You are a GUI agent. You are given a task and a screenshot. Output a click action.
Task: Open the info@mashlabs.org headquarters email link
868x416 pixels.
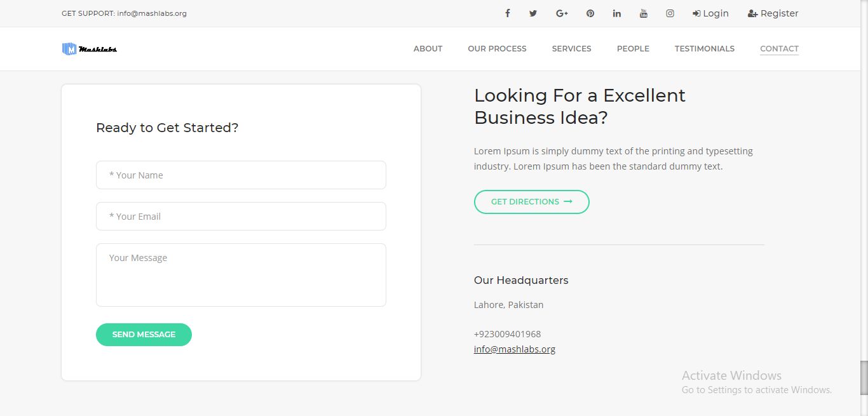pyautogui.click(x=515, y=349)
